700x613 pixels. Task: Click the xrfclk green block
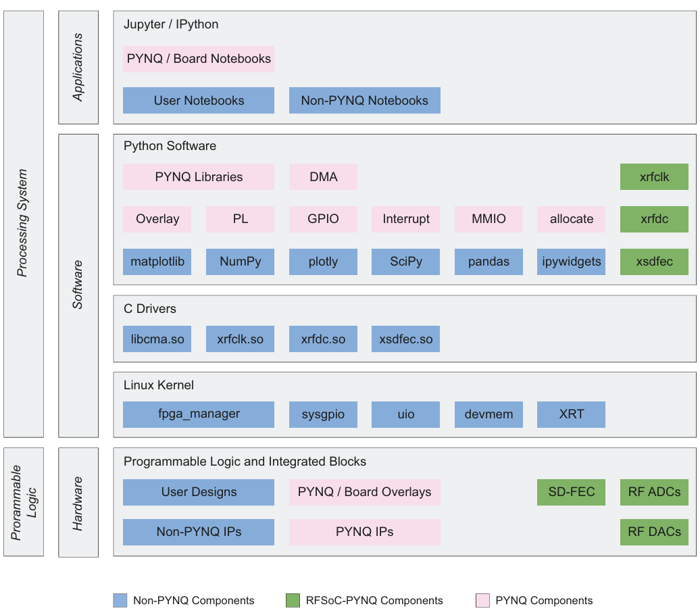pyautogui.click(x=654, y=177)
